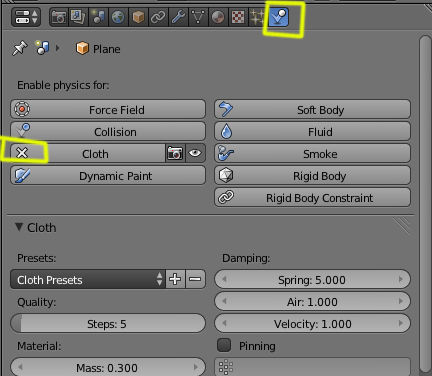Switch to World properties tab
This screenshot has width=432, height=376.
pos(118,17)
